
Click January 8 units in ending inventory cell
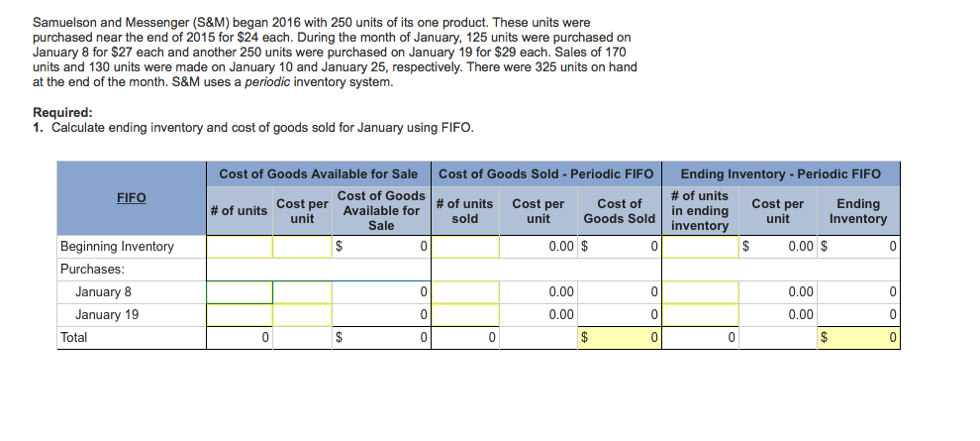click(700, 292)
